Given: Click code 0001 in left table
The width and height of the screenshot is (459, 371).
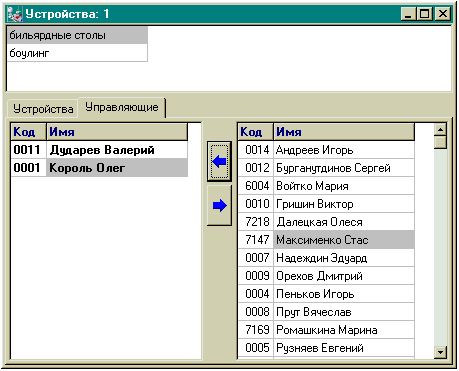Looking at the screenshot, I should 28,168.
